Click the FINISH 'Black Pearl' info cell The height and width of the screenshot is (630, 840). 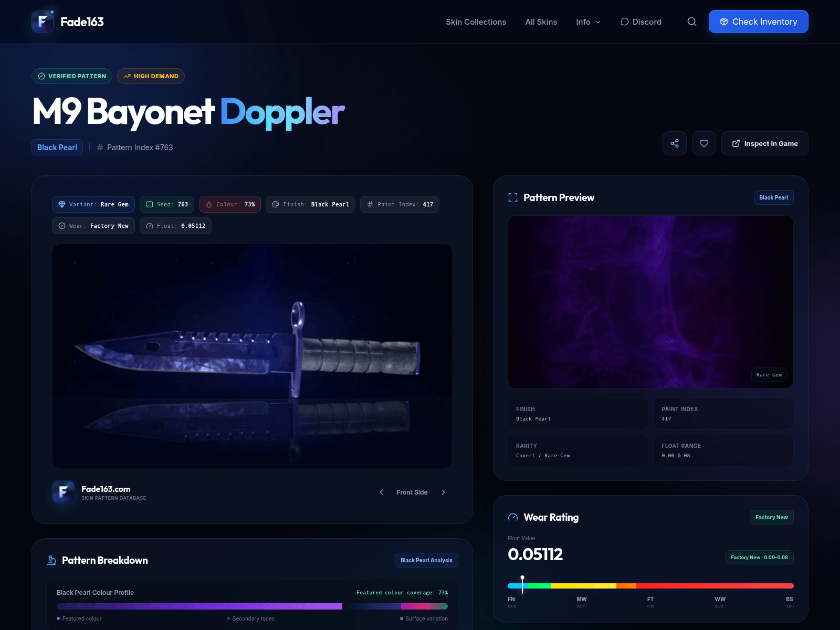[x=577, y=414]
